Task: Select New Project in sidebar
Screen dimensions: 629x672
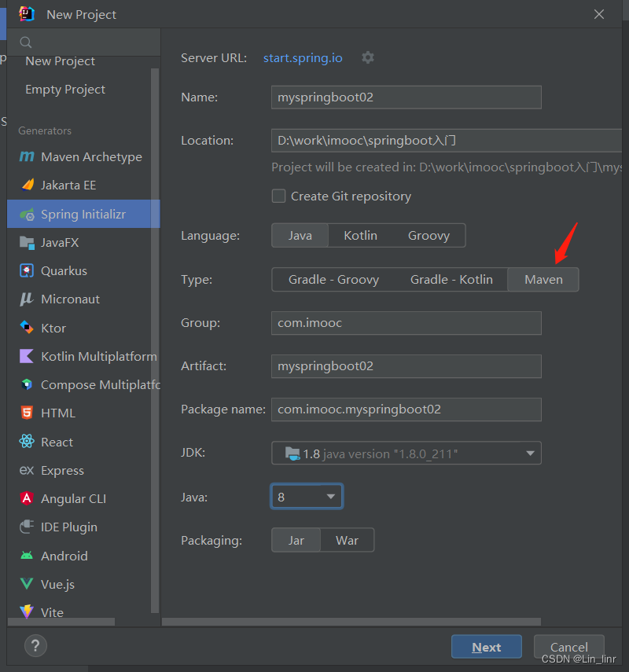Action: (60, 61)
